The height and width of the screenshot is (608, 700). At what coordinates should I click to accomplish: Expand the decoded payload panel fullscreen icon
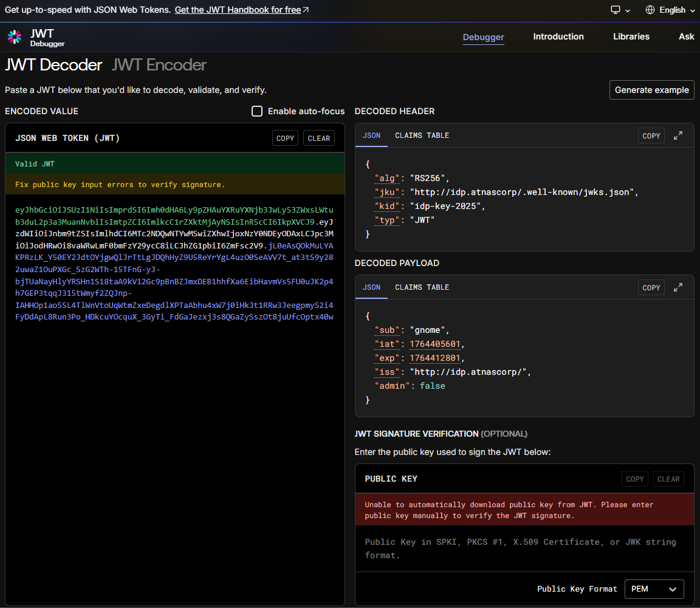[x=678, y=287]
